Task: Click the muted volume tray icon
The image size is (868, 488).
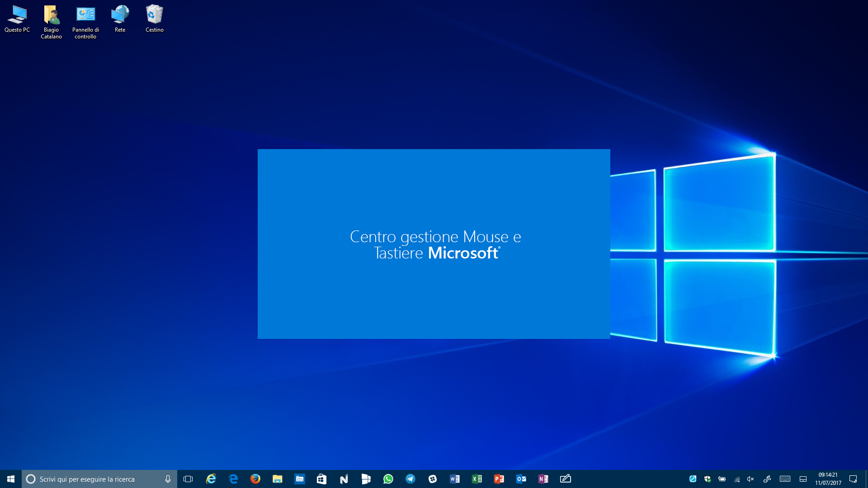Action: [x=751, y=479]
